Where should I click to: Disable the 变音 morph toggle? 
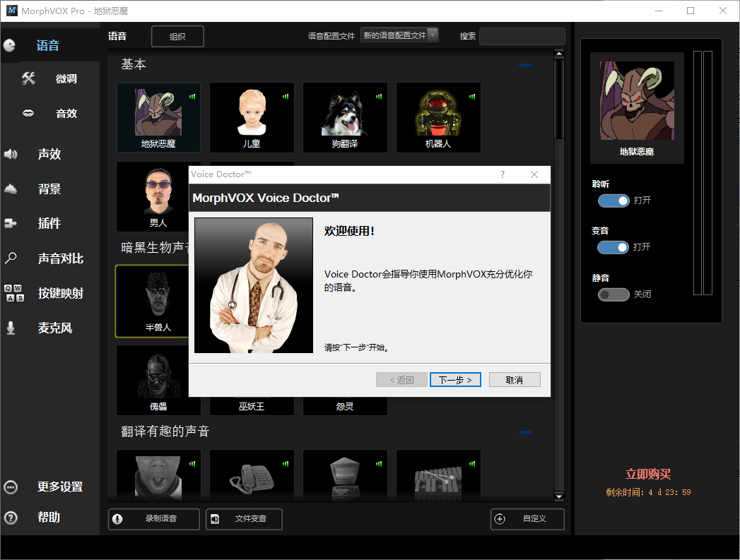(613, 247)
